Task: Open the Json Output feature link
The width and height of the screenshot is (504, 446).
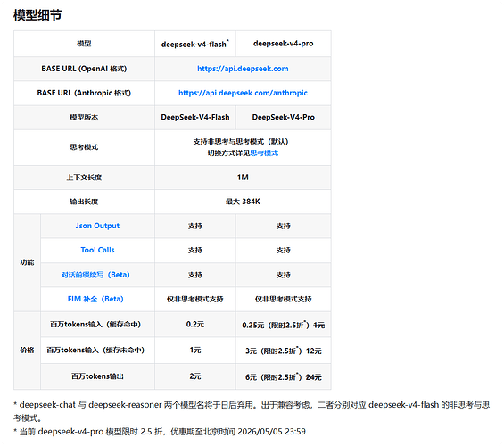Action: (x=97, y=226)
